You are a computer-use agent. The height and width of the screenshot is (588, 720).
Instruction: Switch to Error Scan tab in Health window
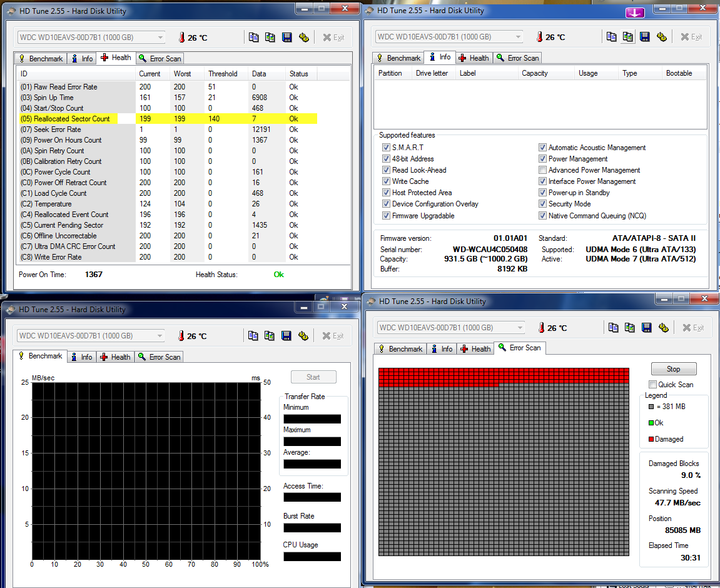[160, 58]
